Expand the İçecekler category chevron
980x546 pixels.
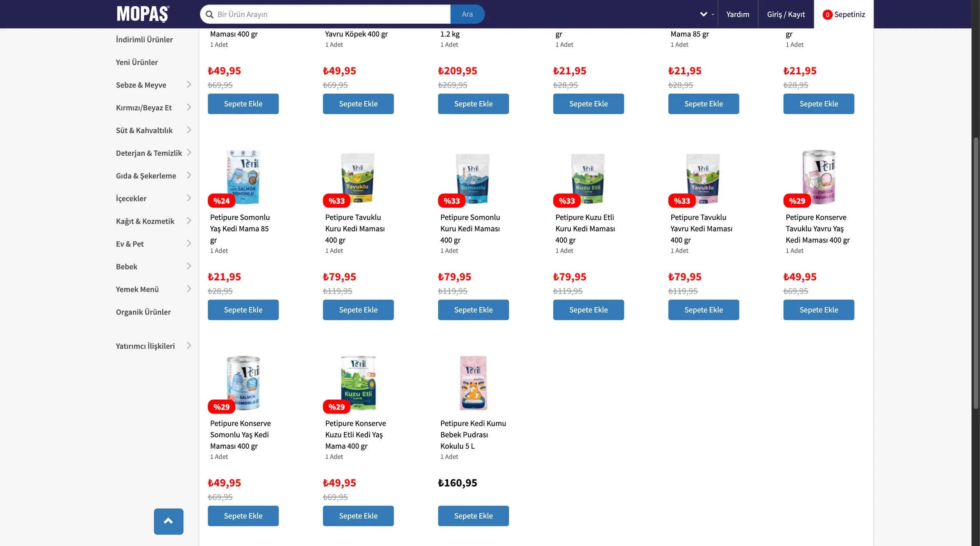(x=189, y=198)
